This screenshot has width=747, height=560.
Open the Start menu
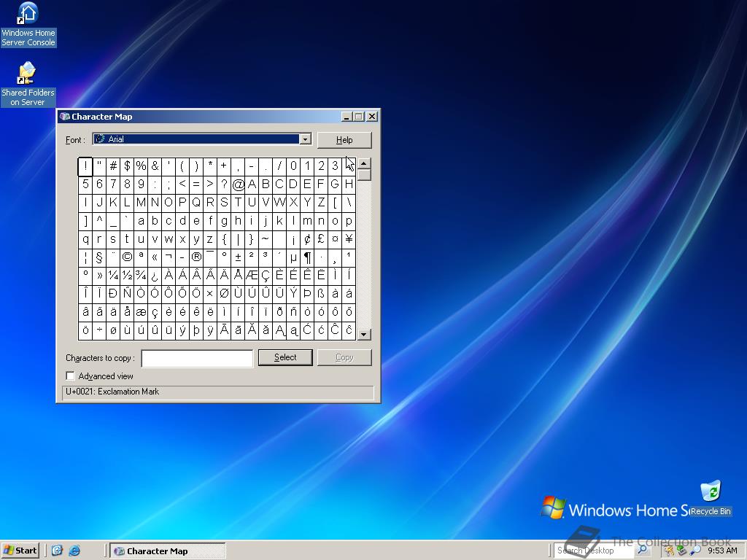tap(20, 551)
